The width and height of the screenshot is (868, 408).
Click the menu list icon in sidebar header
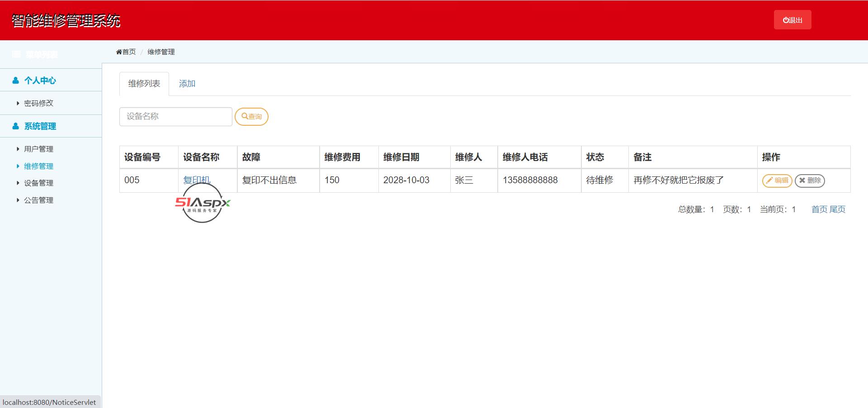point(16,54)
